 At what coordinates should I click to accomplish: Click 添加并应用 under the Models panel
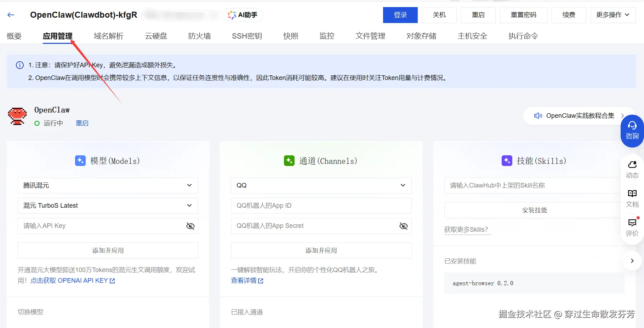tap(108, 251)
